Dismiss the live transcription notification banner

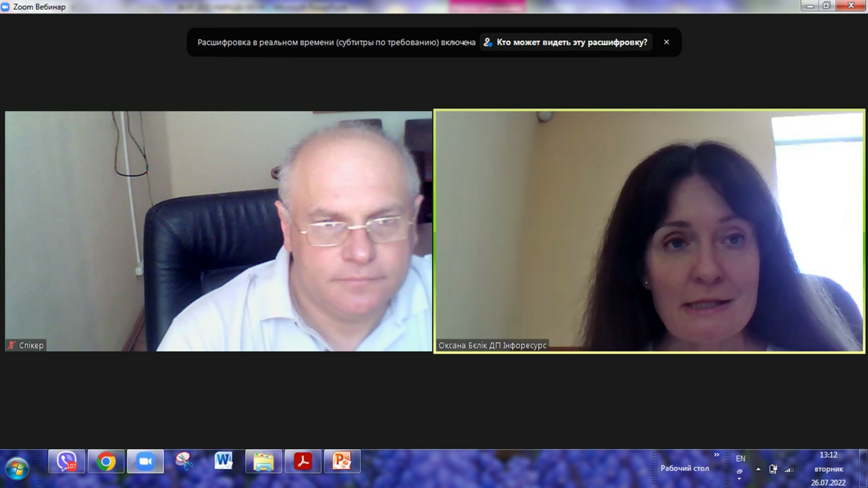tap(666, 42)
